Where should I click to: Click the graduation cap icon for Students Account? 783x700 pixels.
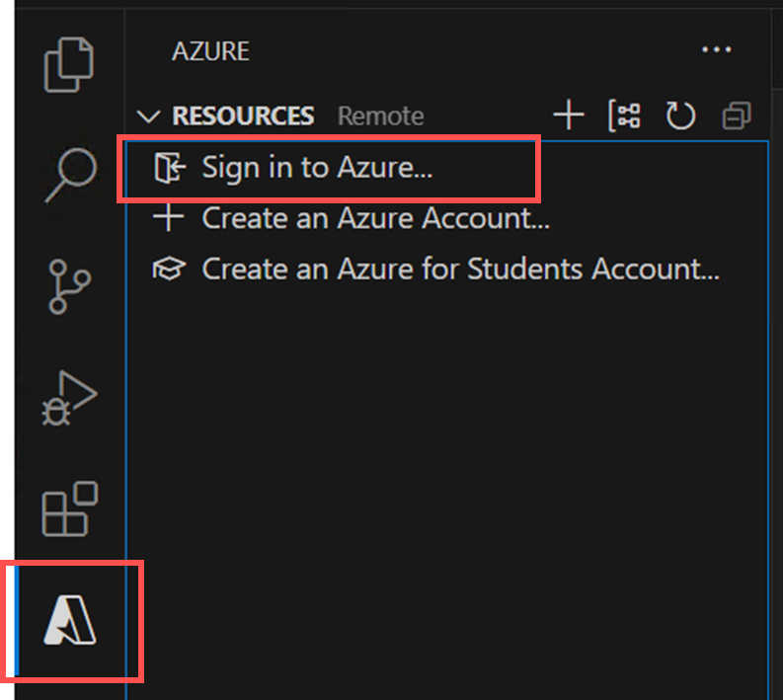170,269
